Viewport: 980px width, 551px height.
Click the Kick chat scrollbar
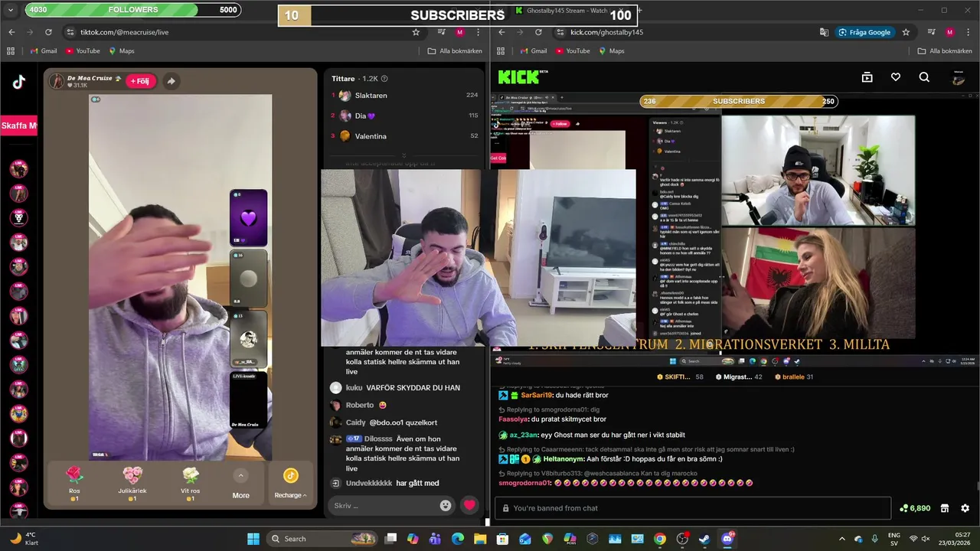click(x=977, y=485)
